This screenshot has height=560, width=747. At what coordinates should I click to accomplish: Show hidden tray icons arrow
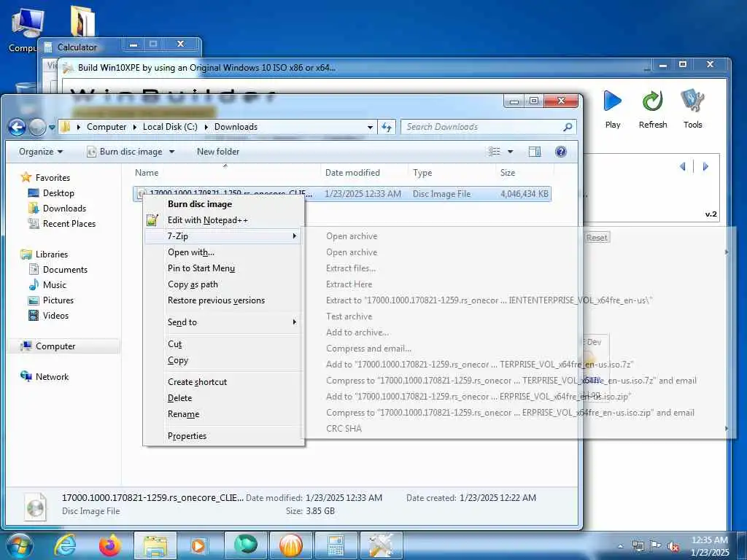tap(620, 546)
